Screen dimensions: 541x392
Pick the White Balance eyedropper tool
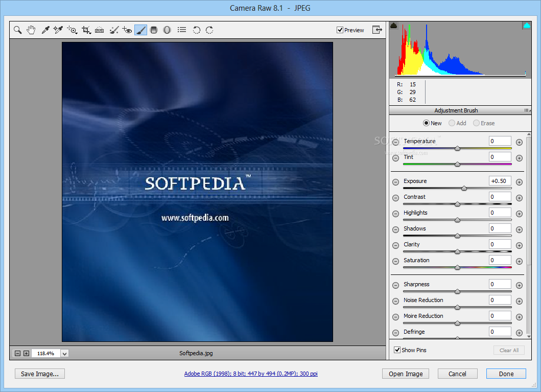click(x=45, y=30)
